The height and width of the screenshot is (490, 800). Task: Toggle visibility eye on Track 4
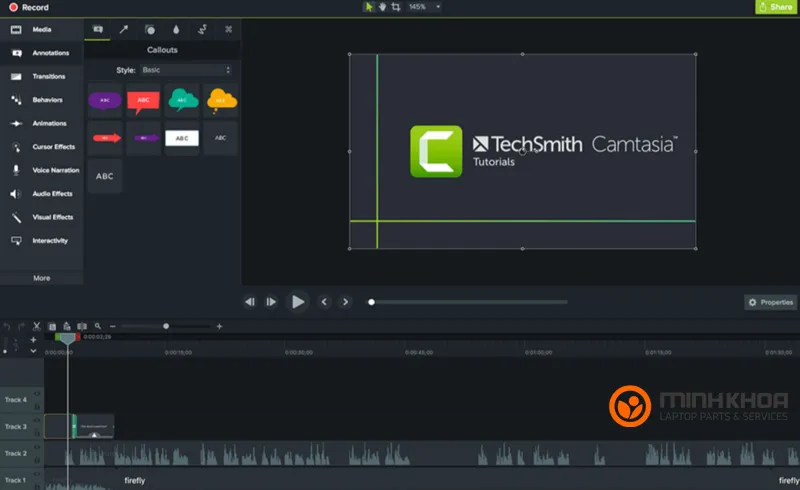click(37, 395)
